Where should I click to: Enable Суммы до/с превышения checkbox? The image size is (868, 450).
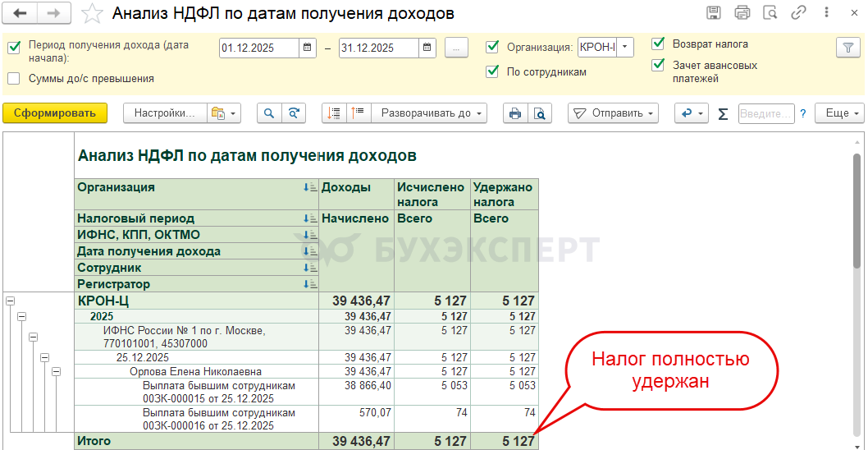14,78
